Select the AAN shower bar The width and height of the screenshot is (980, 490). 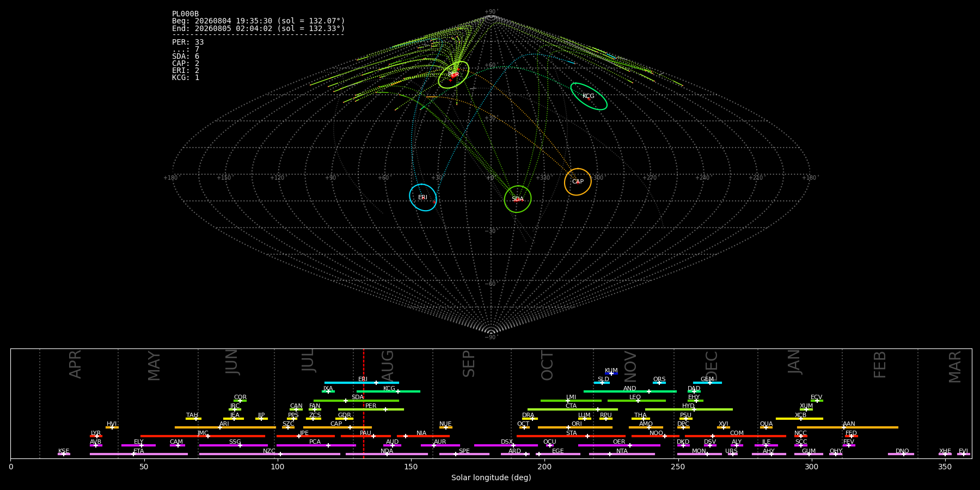tap(848, 427)
